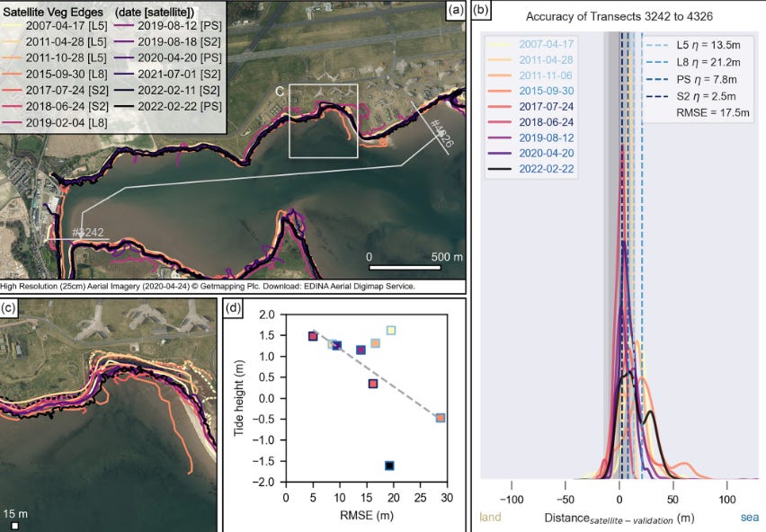Viewport: 766px width, 532px height.
Task: Open the (date [satellite]) header dropdown
Action: [x=155, y=12]
